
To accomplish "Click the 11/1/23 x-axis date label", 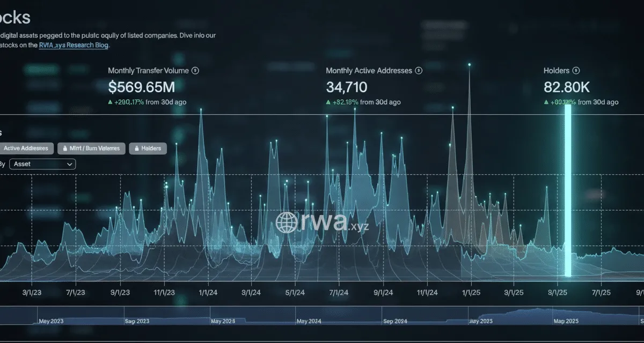I will tap(164, 293).
